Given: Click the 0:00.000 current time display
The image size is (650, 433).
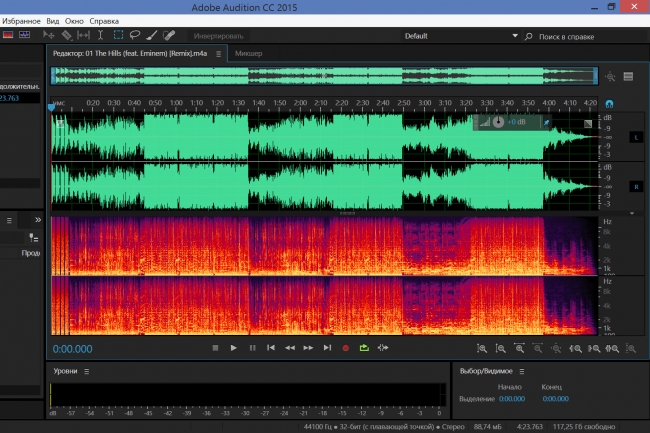Looking at the screenshot, I should (x=73, y=349).
